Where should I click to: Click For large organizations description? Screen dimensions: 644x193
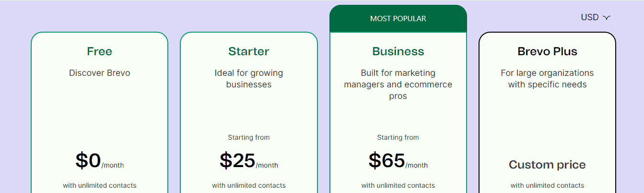point(547,79)
